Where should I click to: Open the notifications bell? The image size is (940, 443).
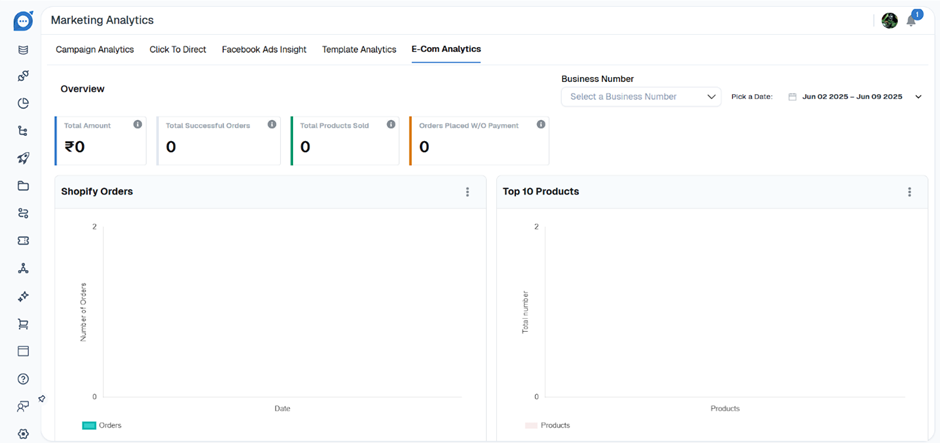click(911, 21)
